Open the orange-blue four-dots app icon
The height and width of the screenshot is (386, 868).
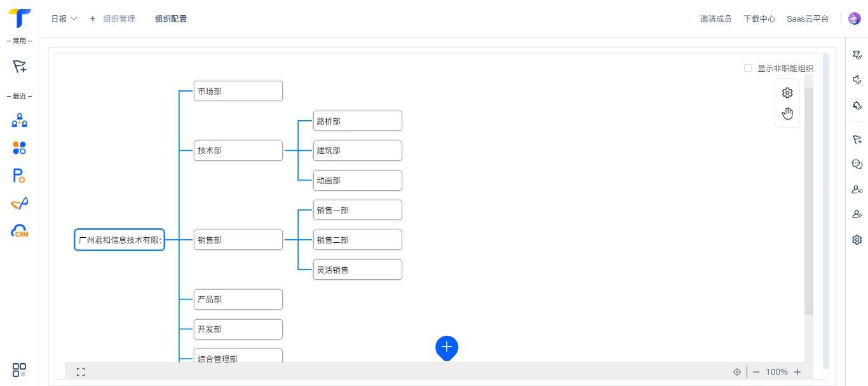(x=19, y=148)
